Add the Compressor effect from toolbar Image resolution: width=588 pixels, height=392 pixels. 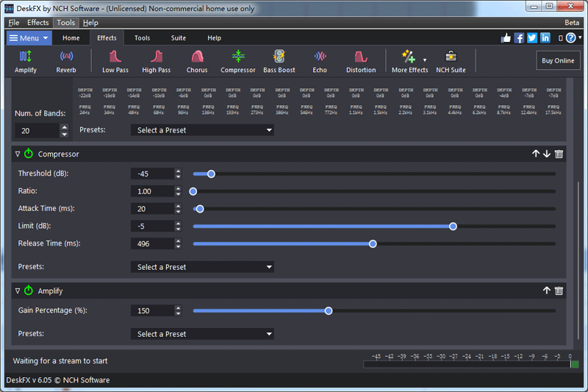click(238, 62)
